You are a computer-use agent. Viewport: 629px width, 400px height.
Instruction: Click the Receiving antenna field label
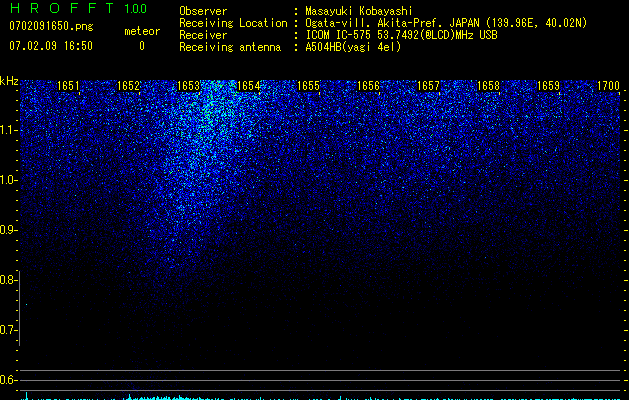pos(230,47)
